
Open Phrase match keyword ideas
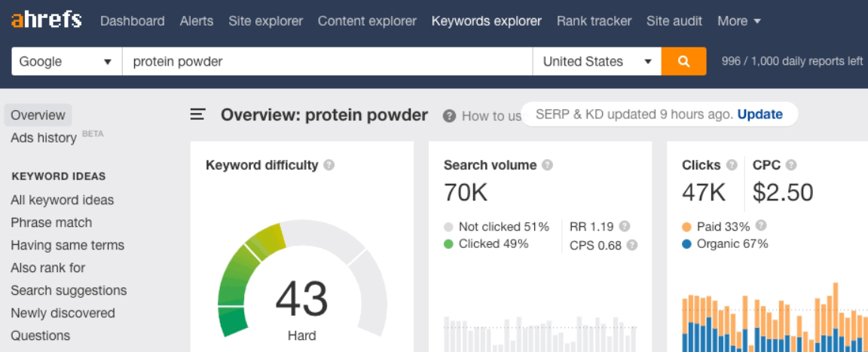(51, 222)
